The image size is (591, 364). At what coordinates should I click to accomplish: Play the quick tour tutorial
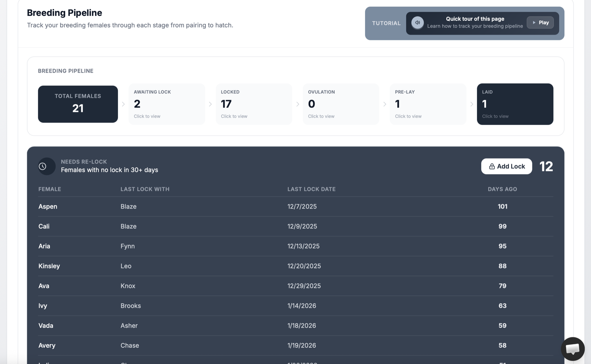(x=540, y=23)
